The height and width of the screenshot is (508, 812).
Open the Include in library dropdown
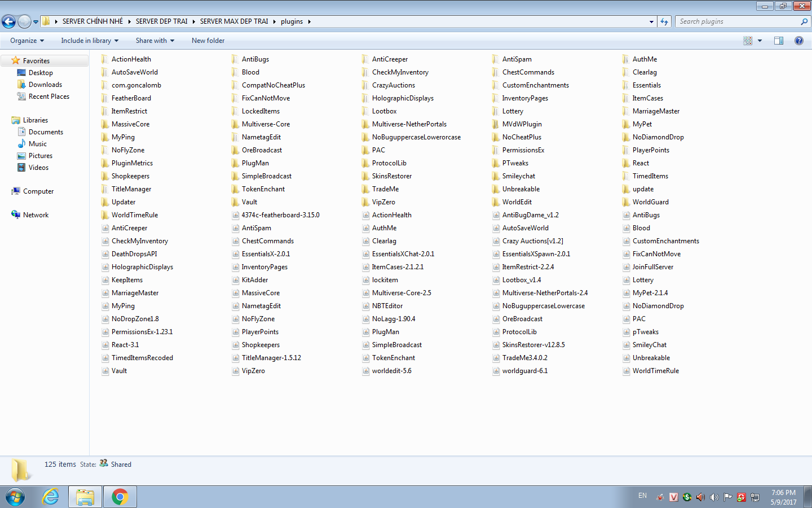click(x=90, y=41)
